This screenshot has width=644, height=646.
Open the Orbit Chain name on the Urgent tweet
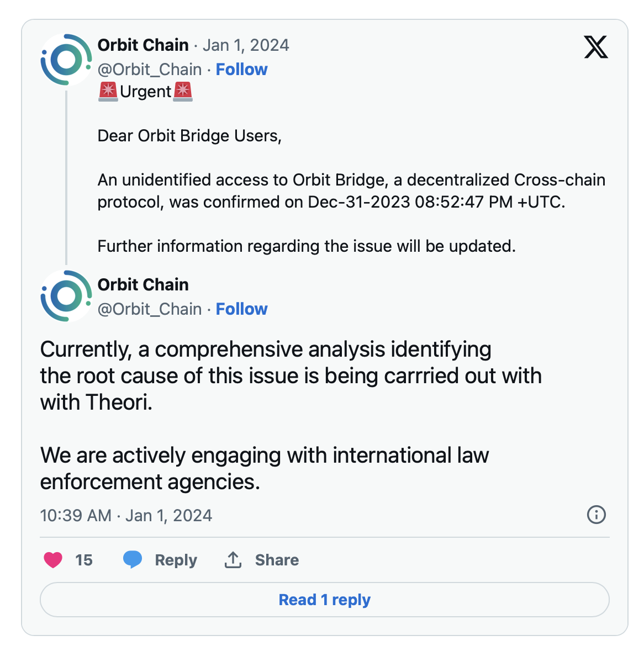143,45
